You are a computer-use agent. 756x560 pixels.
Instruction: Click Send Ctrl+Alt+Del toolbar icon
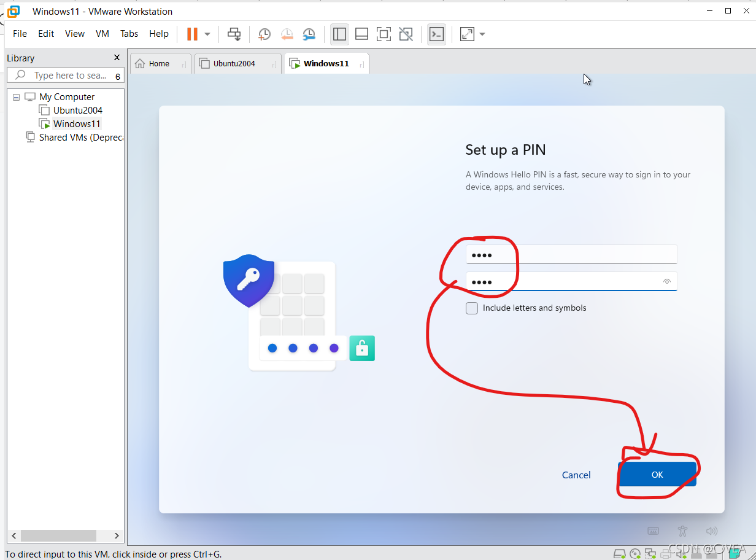[234, 34]
